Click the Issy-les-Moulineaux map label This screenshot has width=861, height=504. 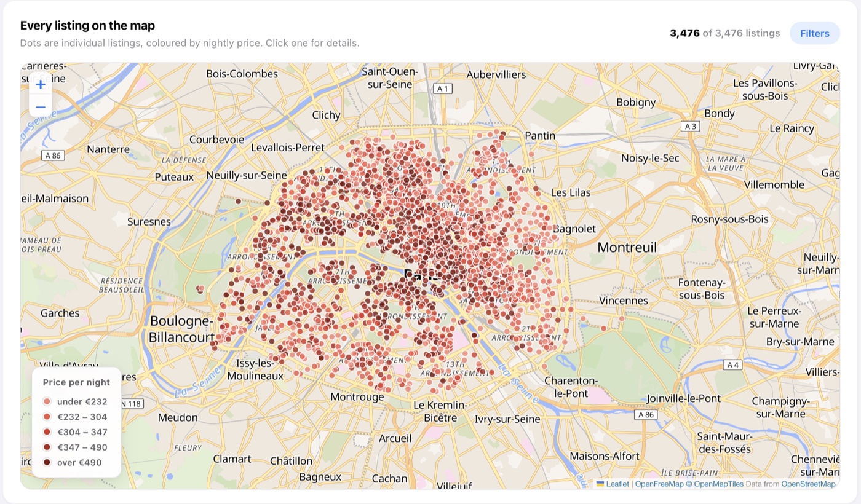coord(256,369)
